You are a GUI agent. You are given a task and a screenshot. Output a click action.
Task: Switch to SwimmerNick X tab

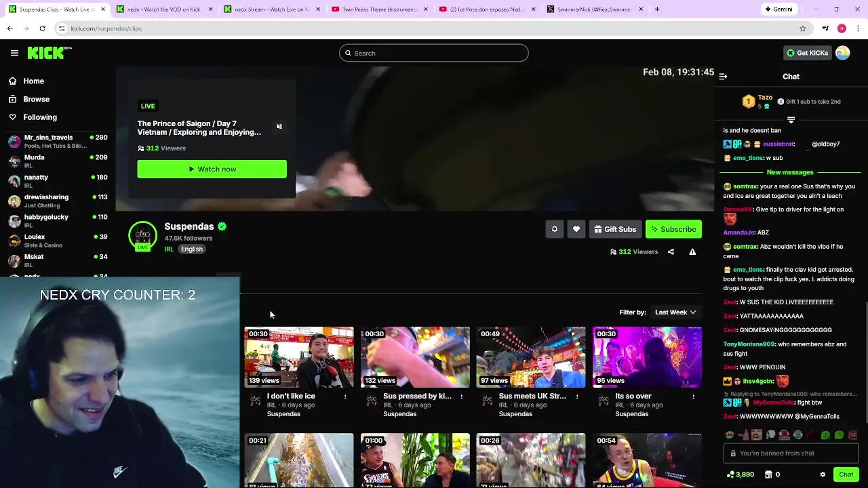pyautogui.click(x=594, y=9)
